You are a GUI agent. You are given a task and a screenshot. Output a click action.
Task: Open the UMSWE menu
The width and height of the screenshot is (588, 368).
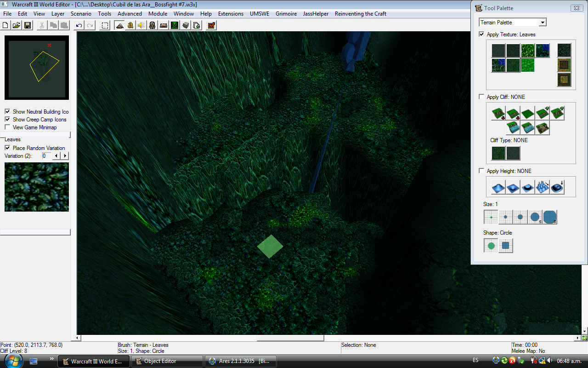pyautogui.click(x=260, y=14)
